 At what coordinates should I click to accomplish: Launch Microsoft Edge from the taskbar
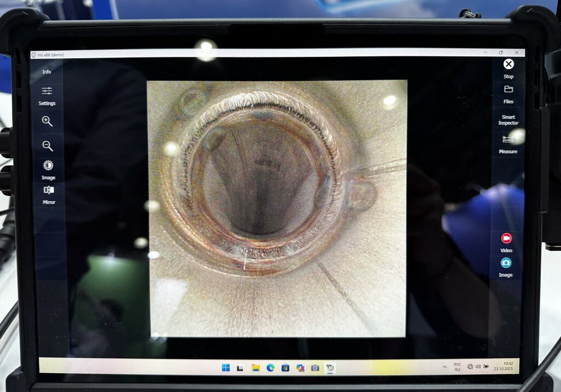tap(270, 367)
